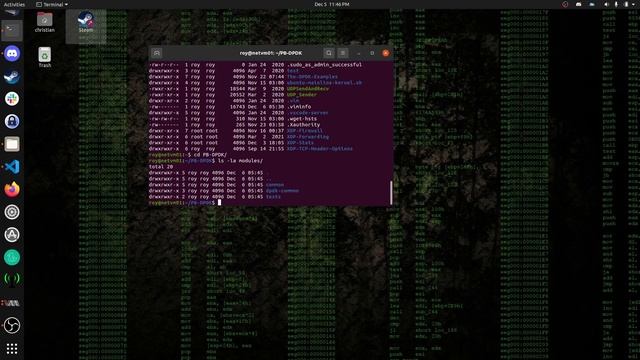
Task: Click the 'tests' directory in modules listing
Action: click(273, 197)
